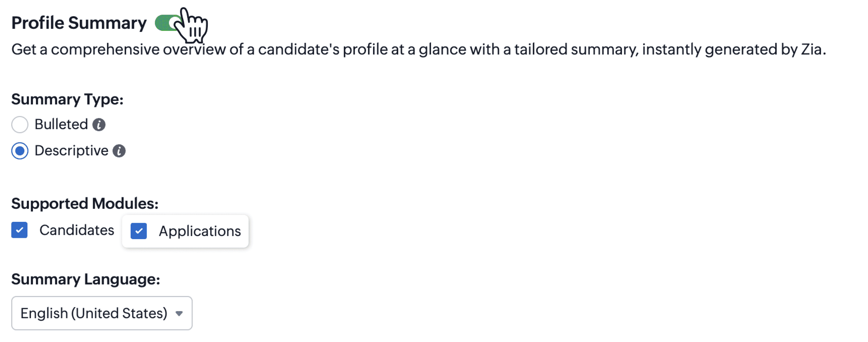
Task: Uncheck the Applications checkbox
Action: [x=138, y=231]
